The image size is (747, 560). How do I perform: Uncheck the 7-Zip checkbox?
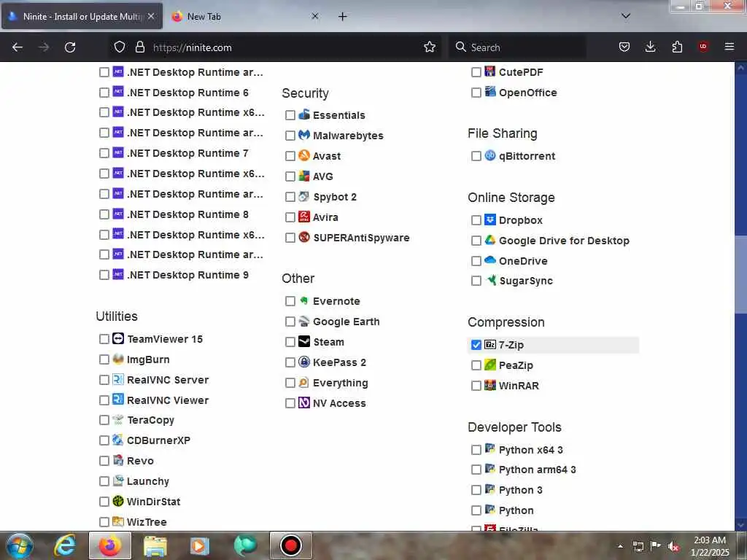click(476, 345)
